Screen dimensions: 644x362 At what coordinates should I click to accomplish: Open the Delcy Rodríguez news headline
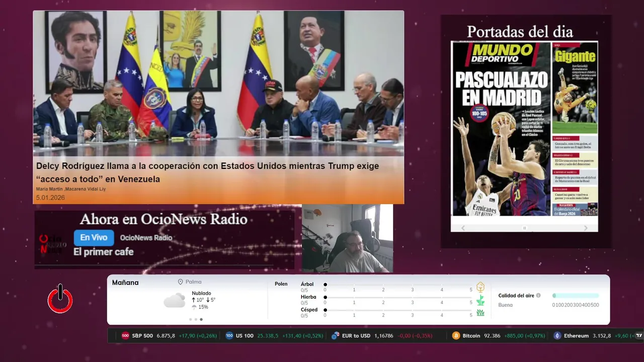207,172
